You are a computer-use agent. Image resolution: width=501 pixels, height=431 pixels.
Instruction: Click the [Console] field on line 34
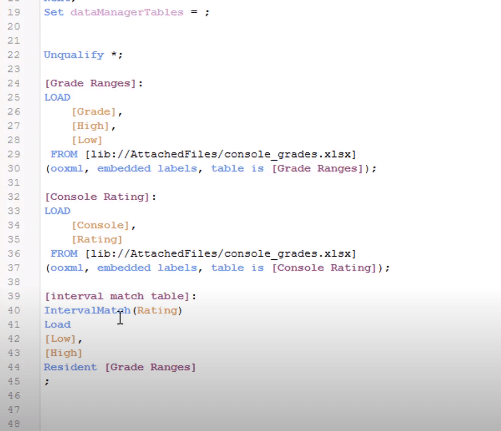[x=100, y=225]
